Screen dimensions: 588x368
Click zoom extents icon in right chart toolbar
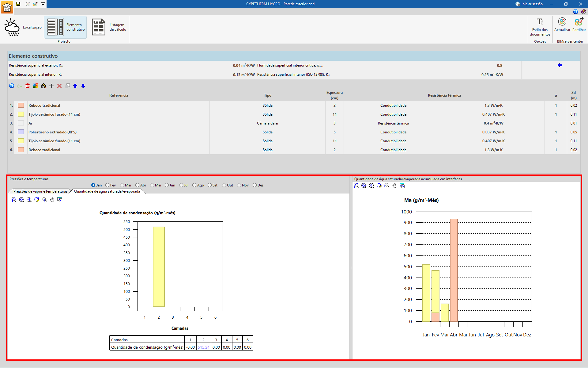[x=364, y=186]
